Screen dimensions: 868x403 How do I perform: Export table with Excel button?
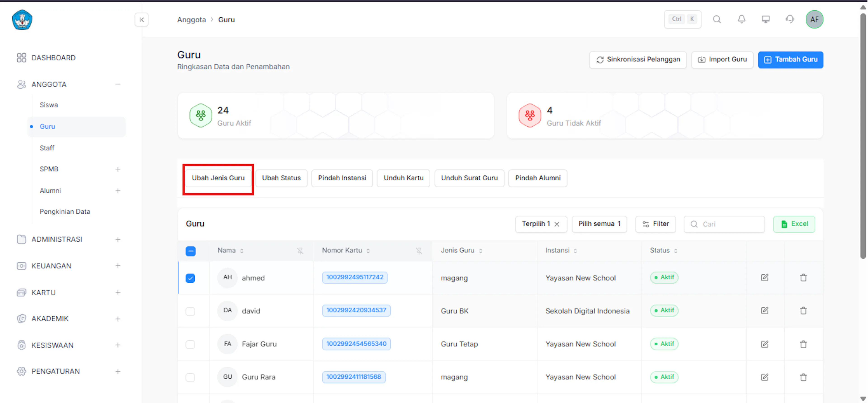[x=794, y=224]
